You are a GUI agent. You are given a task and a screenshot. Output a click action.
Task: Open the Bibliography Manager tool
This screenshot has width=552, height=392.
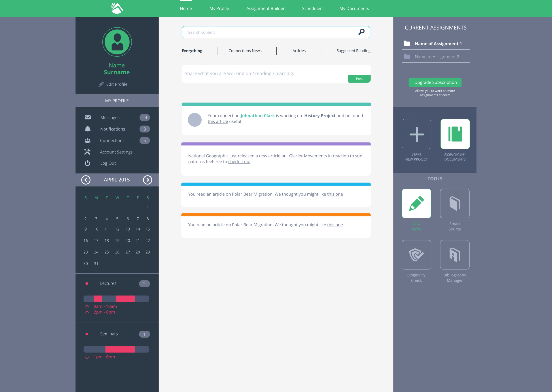454,255
